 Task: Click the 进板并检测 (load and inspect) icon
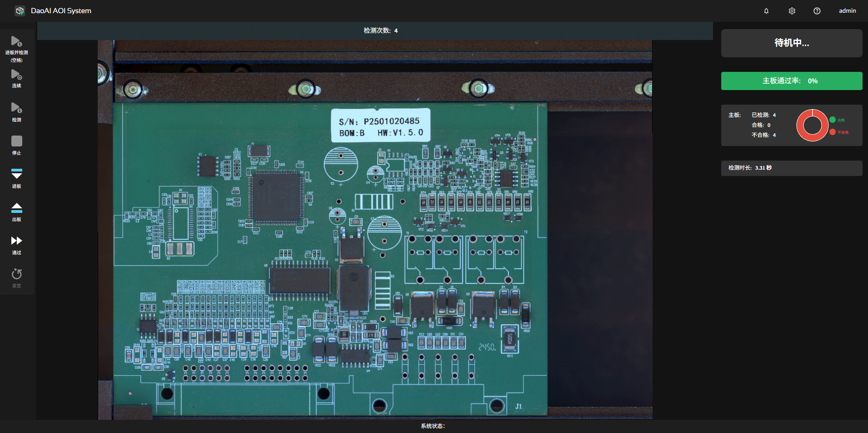16,42
